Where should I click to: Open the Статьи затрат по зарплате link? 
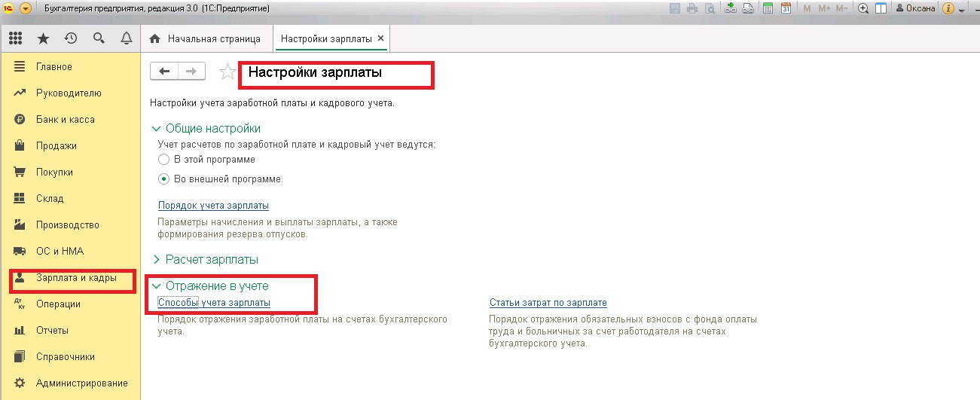pos(548,303)
